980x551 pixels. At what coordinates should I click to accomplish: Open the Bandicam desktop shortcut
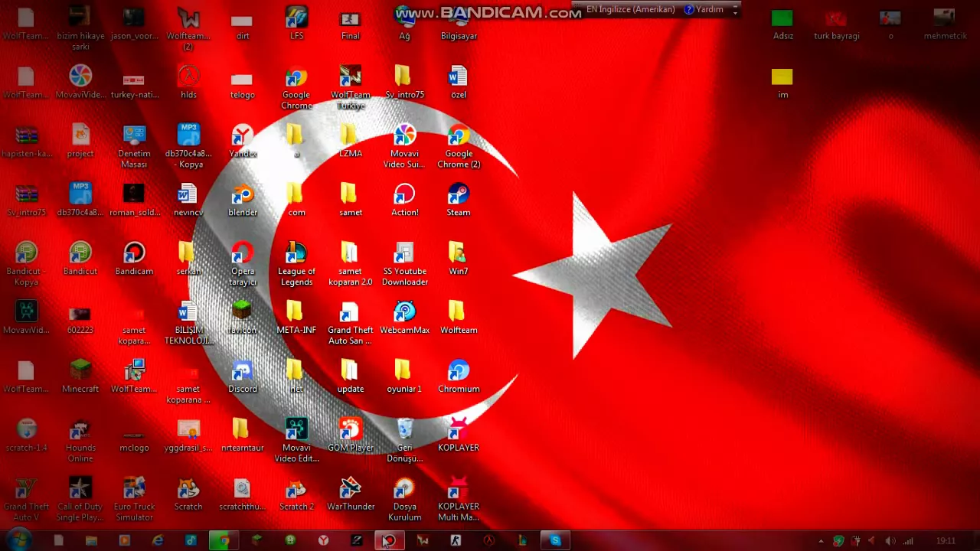[x=134, y=259]
